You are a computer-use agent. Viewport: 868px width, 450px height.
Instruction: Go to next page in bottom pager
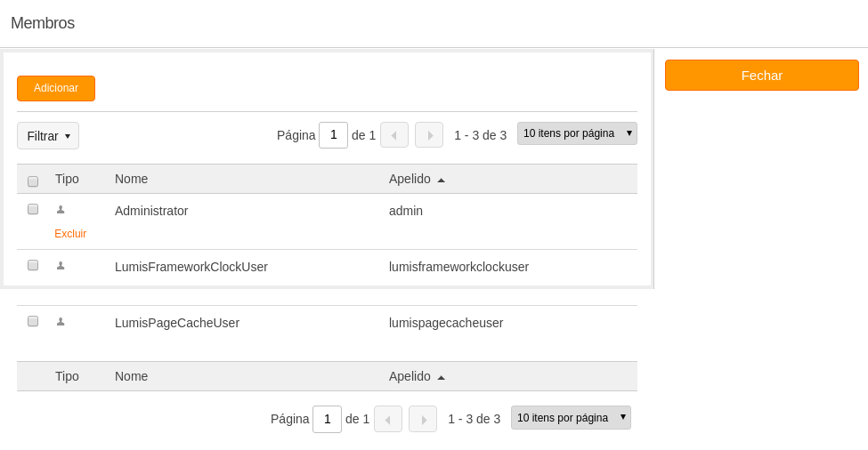pos(423,419)
